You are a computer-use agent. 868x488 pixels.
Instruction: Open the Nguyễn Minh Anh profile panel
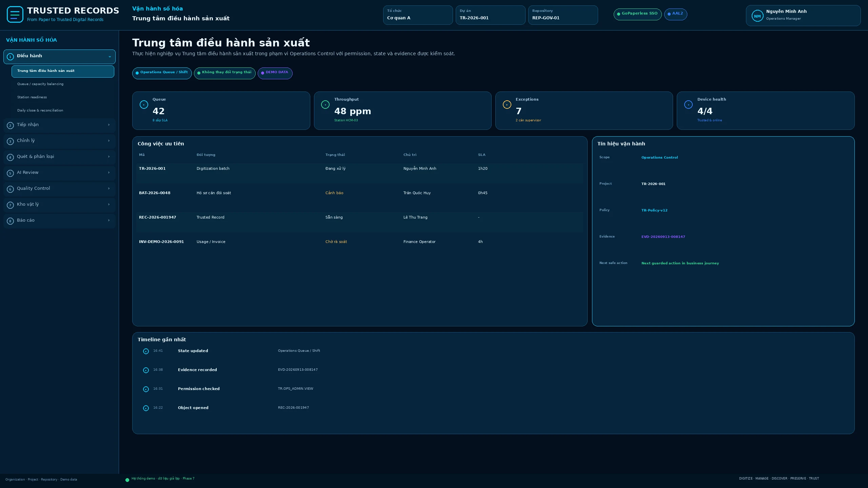(803, 16)
